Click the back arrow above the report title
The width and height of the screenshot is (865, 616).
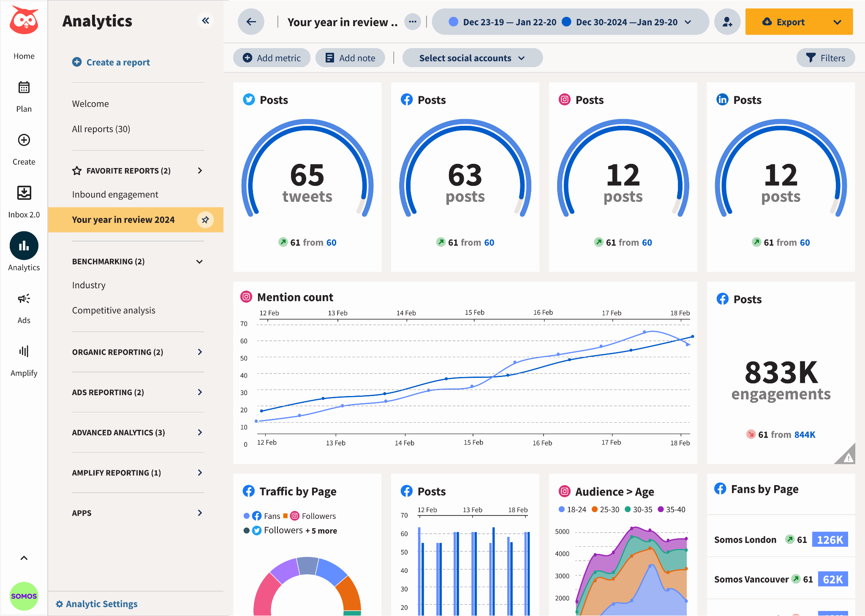tap(251, 22)
